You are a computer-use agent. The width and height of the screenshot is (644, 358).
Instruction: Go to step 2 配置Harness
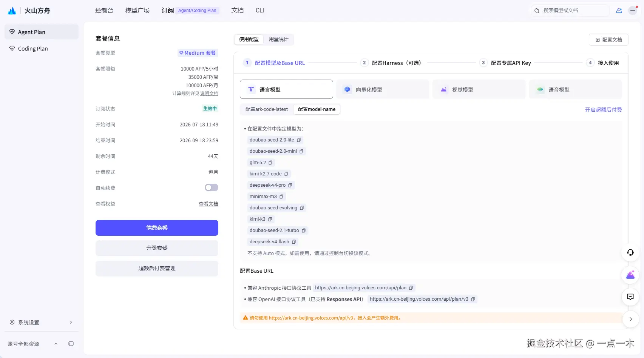(x=391, y=63)
